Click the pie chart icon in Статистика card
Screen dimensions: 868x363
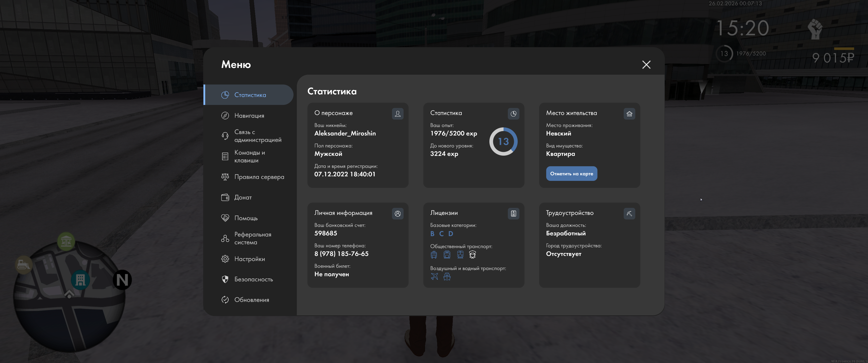point(513,114)
